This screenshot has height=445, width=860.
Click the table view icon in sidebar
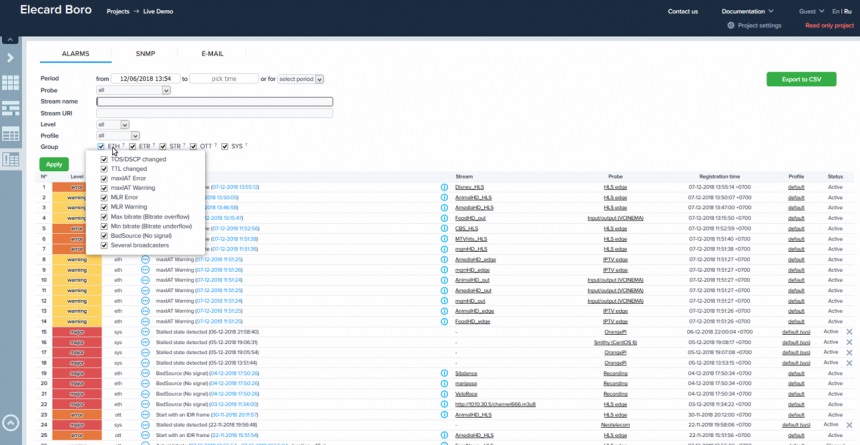10,134
